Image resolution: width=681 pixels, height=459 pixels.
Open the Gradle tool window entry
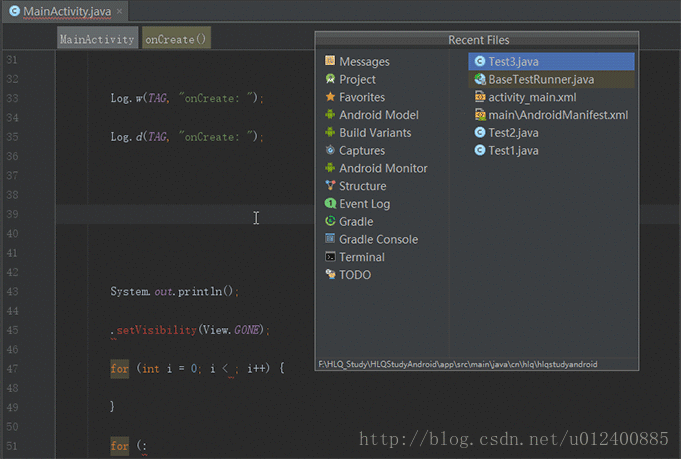356,222
